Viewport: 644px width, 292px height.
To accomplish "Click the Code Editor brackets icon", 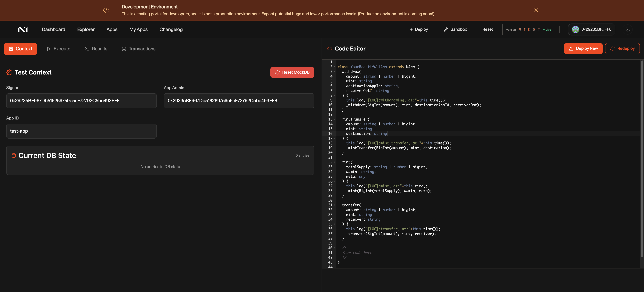I will tap(329, 49).
